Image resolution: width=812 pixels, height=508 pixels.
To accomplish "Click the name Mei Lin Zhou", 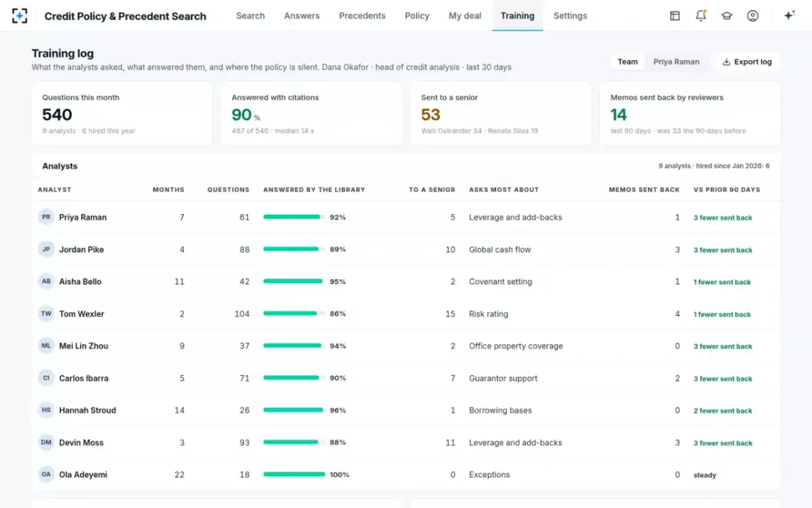I will 84,346.
